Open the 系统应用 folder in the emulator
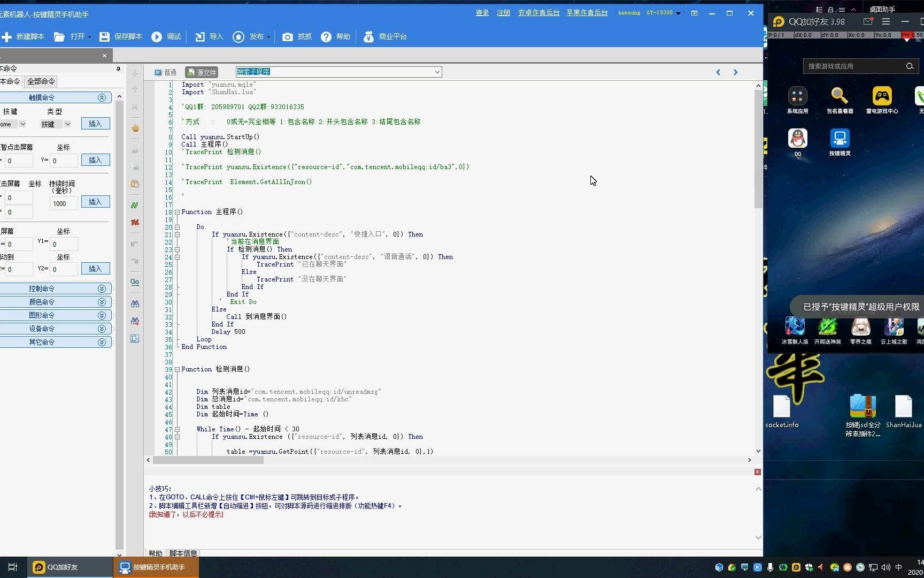 (x=797, y=100)
